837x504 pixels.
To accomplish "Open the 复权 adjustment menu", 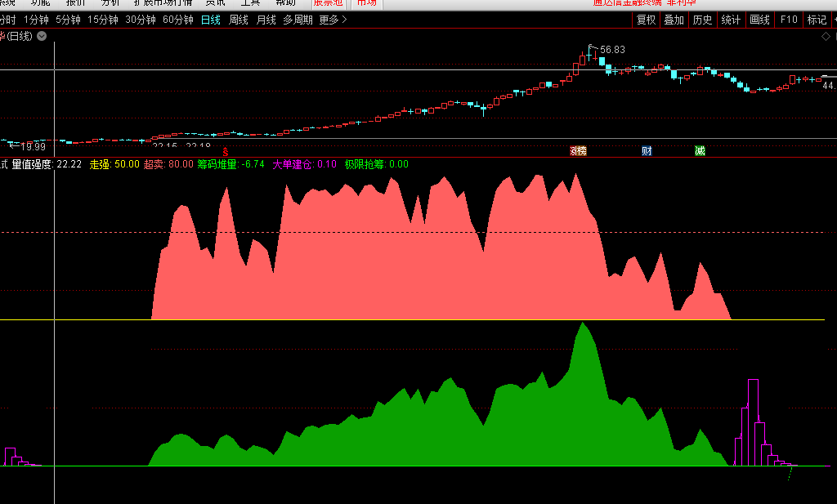I will click(646, 20).
